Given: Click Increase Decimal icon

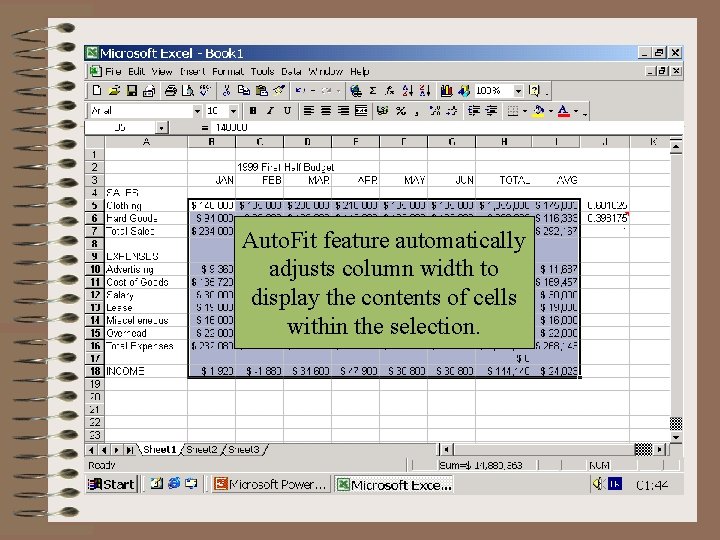Looking at the screenshot, I should pyautogui.click(x=434, y=111).
